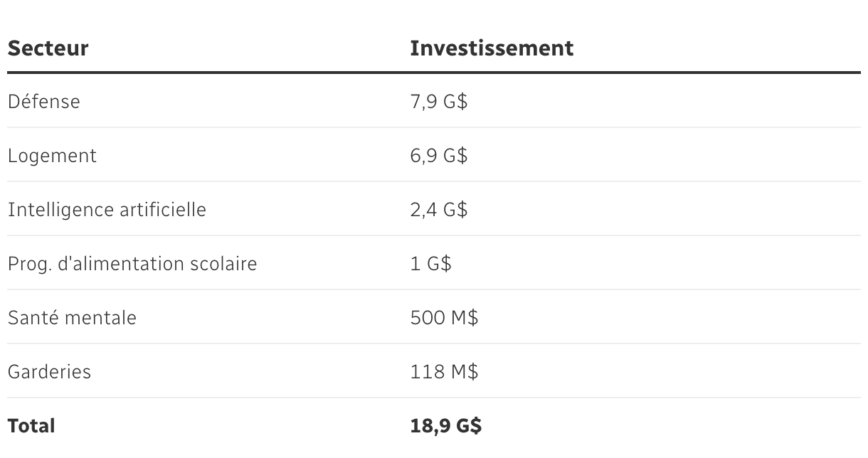
Task: Click the 6,9 G$ investment value
Action: point(439,156)
